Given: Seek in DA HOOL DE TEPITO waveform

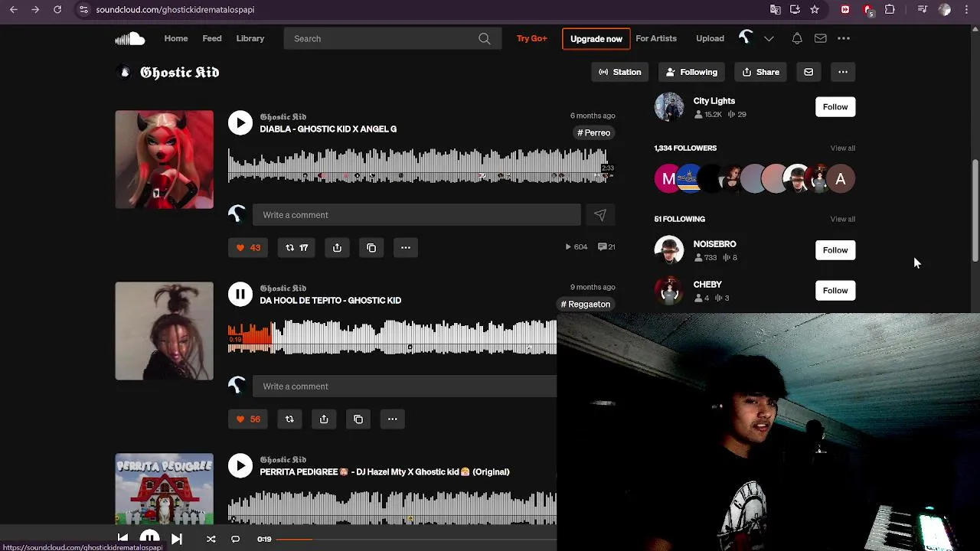Looking at the screenshot, I should point(392,337).
